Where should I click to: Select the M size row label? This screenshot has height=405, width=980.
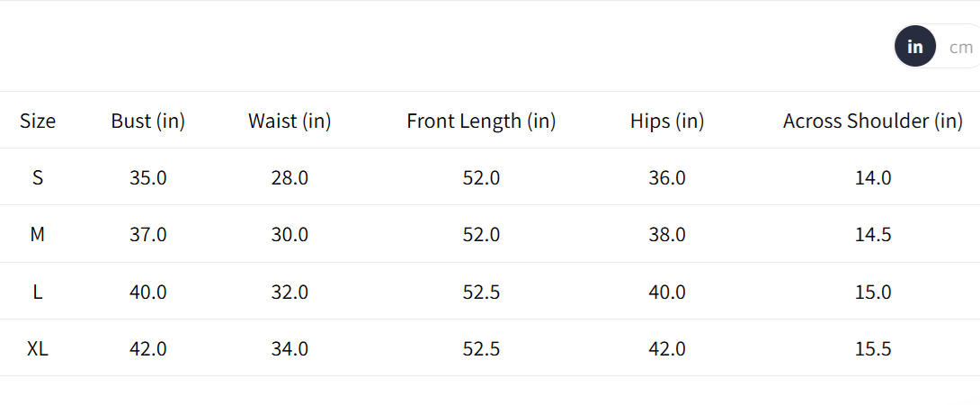(38, 235)
